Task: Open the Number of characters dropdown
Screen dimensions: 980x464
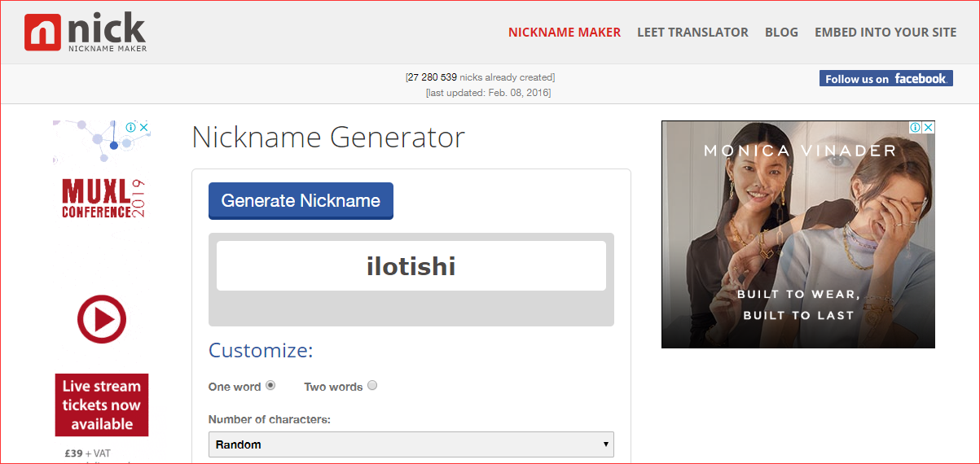Action: click(x=411, y=444)
